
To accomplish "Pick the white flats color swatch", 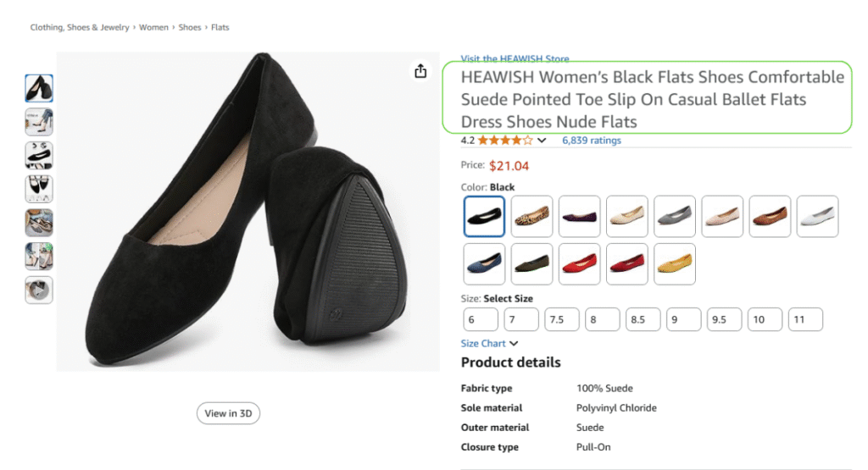I will pyautogui.click(x=818, y=217).
